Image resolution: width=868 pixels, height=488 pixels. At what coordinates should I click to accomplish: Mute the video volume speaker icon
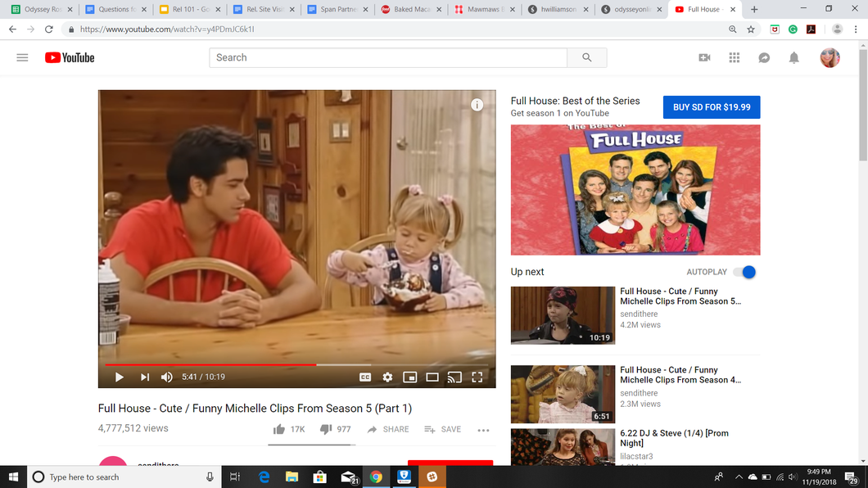click(x=167, y=377)
